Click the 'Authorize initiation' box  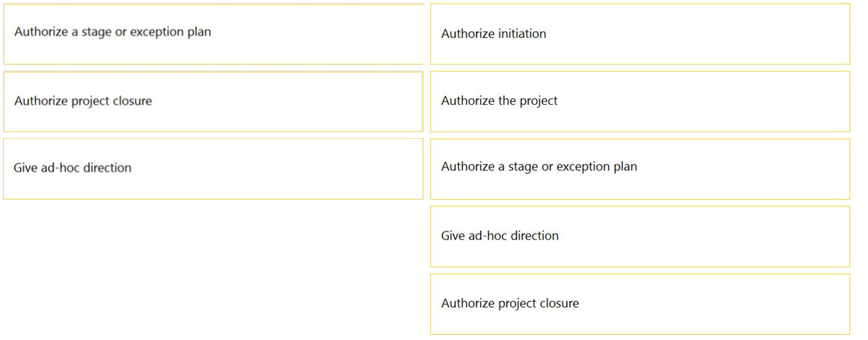tap(640, 34)
